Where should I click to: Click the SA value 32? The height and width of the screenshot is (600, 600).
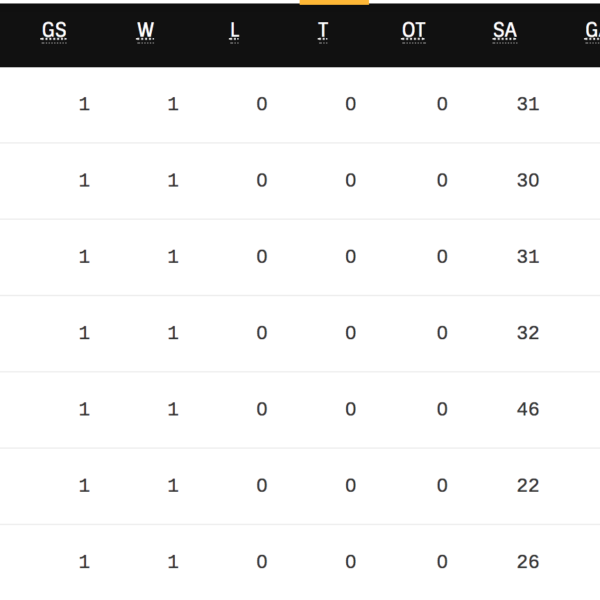(x=528, y=333)
